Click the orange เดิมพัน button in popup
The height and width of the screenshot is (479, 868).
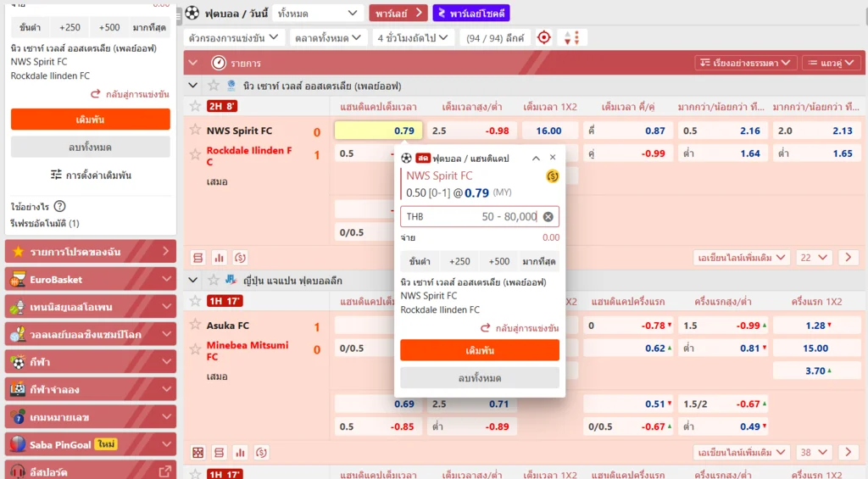(480, 350)
